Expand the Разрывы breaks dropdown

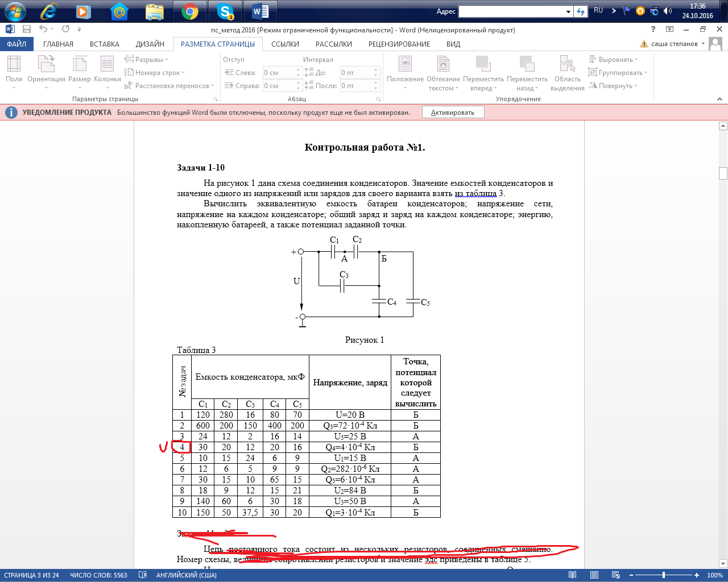coord(147,60)
